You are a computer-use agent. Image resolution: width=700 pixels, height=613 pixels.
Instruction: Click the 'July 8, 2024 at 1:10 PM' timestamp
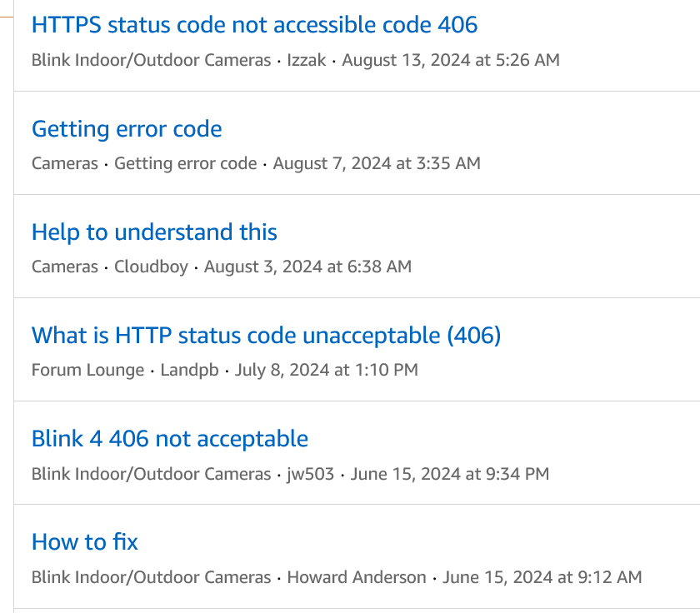(x=327, y=370)
